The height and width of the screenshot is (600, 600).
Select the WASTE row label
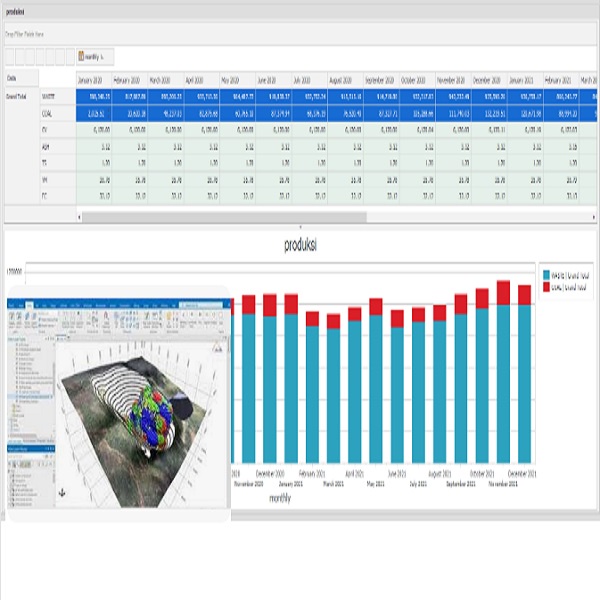coord(57,97)
